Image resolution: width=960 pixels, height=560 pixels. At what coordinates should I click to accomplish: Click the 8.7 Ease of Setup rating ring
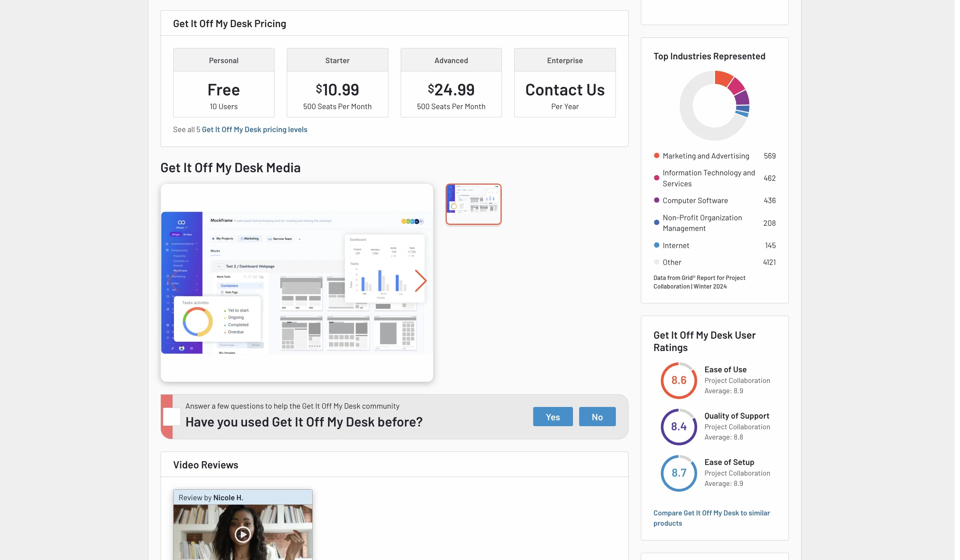tap(678, 473)
